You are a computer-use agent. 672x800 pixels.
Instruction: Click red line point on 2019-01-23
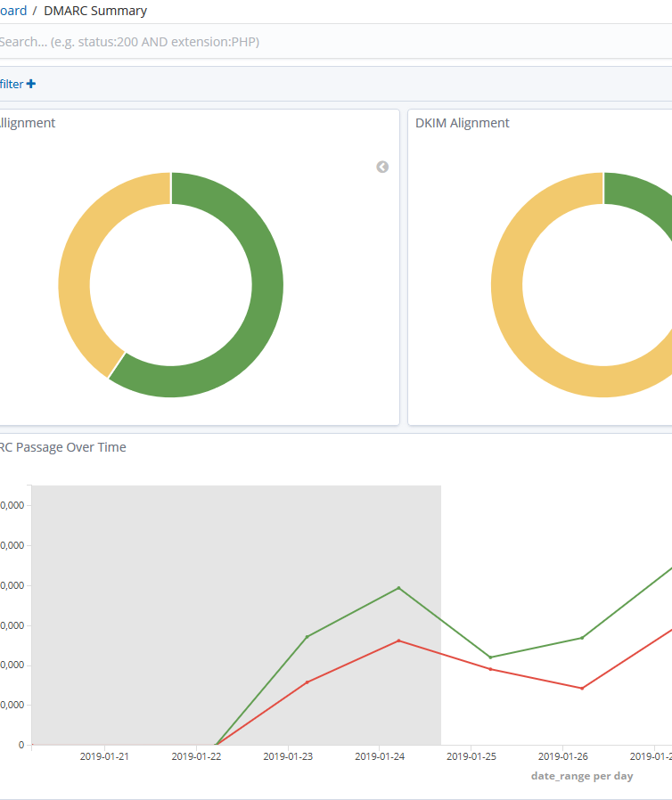pos(307,682)
